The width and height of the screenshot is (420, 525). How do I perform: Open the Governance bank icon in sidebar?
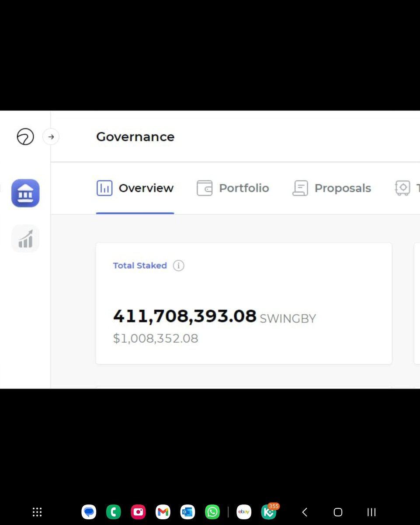[25, 193]
